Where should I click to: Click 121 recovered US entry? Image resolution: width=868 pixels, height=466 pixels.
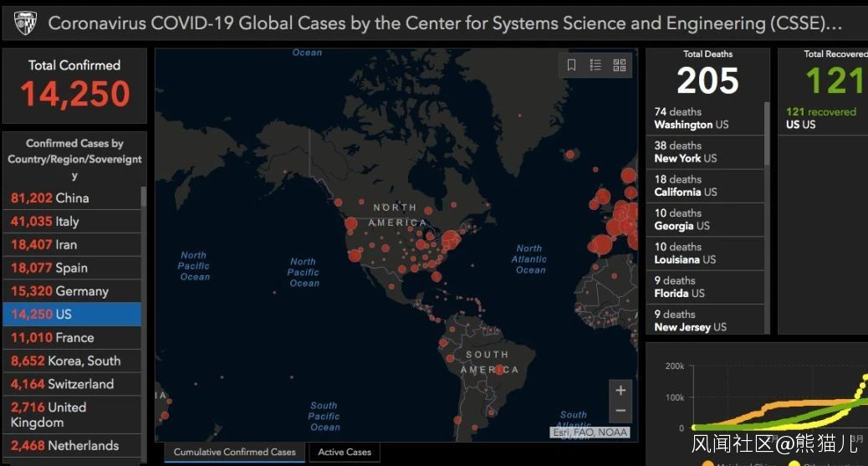pos(823,118)
